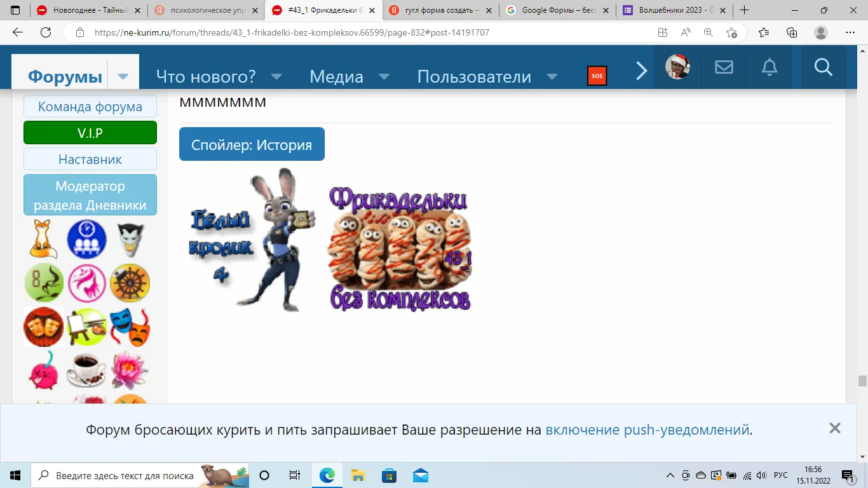Click the SOS help icon
Viewport: 868px width, 488px height.
pyautogui.click(x=597, y=75)
